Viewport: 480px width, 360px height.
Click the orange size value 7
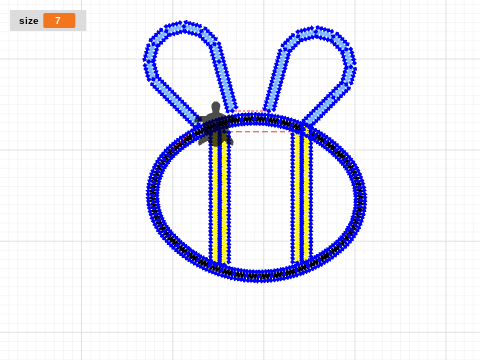click(59, 21)
